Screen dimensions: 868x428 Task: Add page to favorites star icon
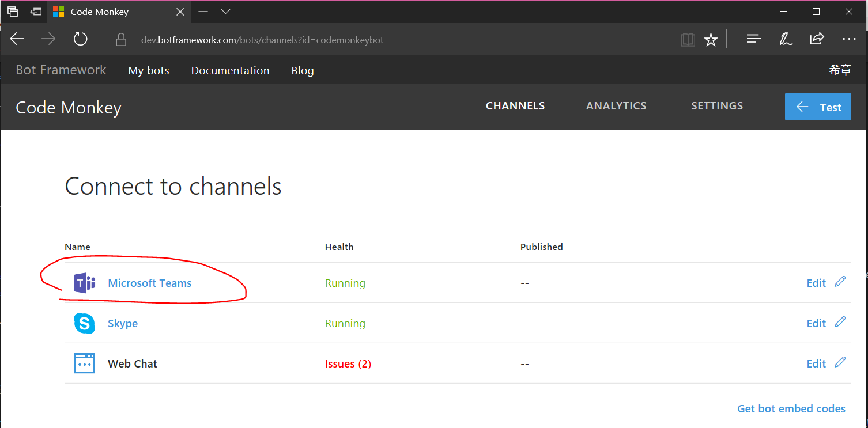coord(711,39)
